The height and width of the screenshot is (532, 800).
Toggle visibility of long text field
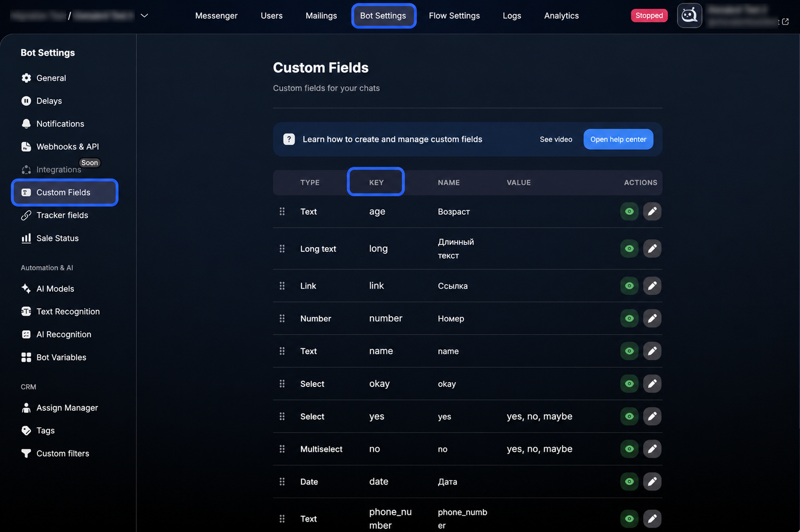click(x=629, y=249)
